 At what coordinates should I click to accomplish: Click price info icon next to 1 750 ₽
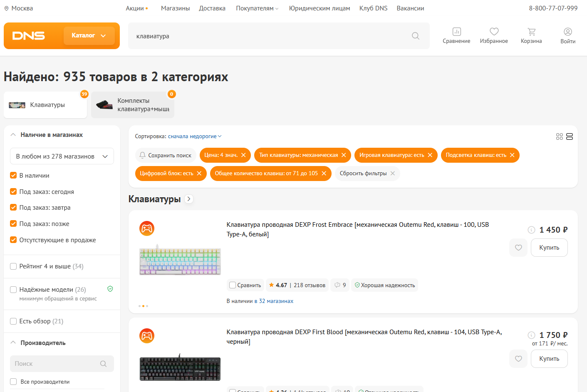coord(531,335)
